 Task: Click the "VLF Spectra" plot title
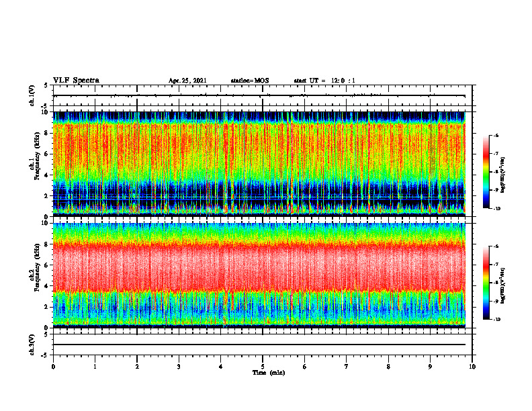click(76, 81)
